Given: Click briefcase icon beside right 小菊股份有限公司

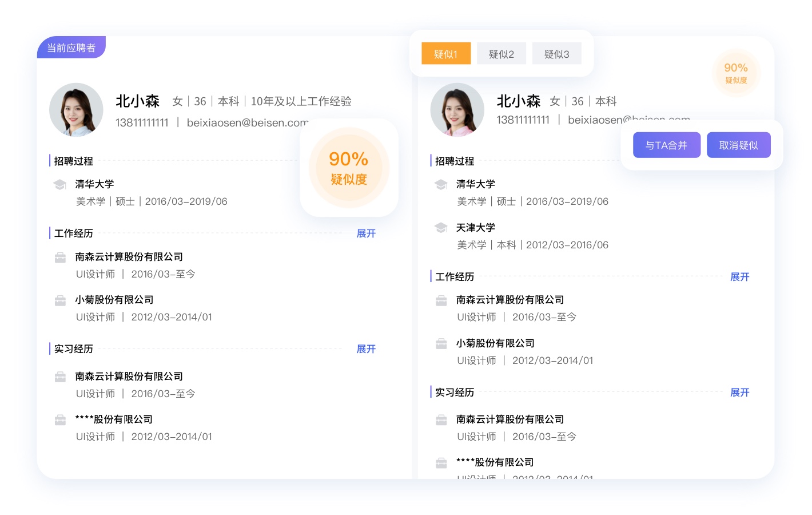Looking at the screenshot, I should (441, 344).
